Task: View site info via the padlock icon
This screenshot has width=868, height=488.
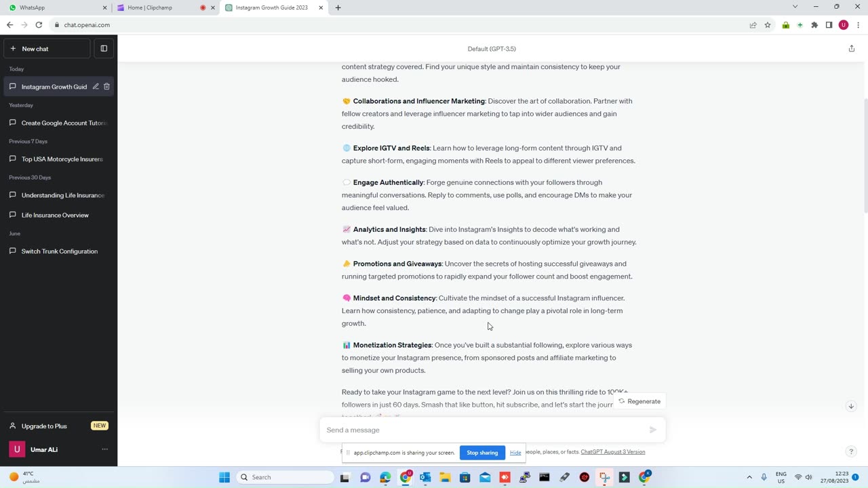Action: [x=57, y=25]
